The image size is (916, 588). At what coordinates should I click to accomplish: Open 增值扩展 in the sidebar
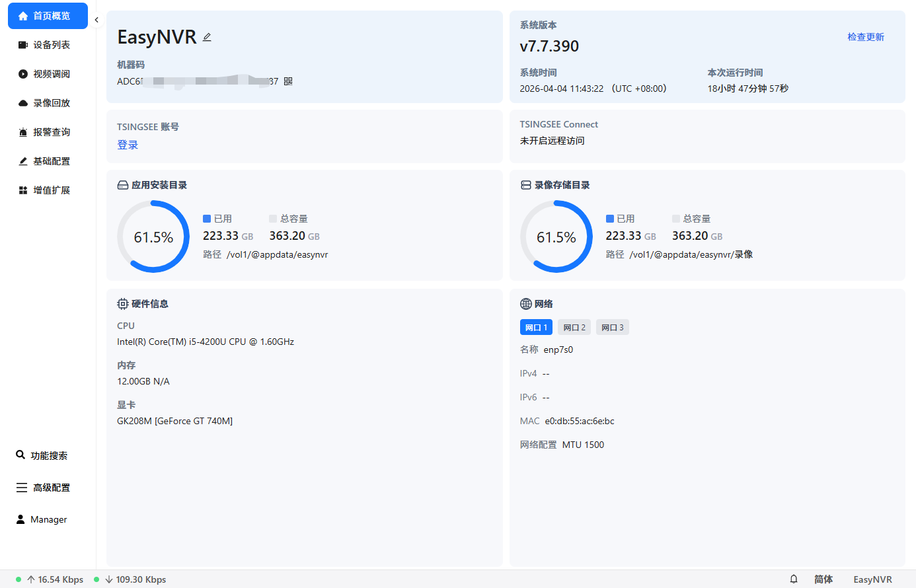48,190
